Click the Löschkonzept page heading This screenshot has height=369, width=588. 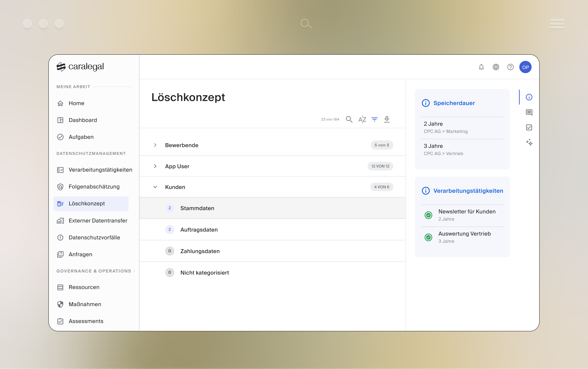tap(188, 97)
